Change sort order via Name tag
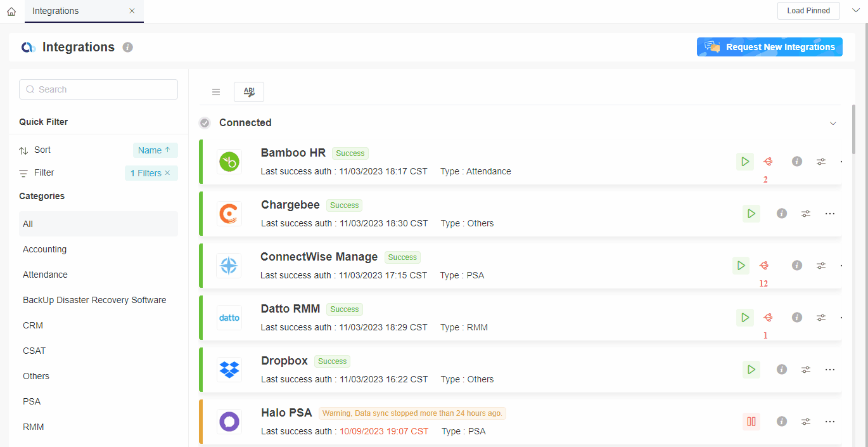 click(155, 150)
